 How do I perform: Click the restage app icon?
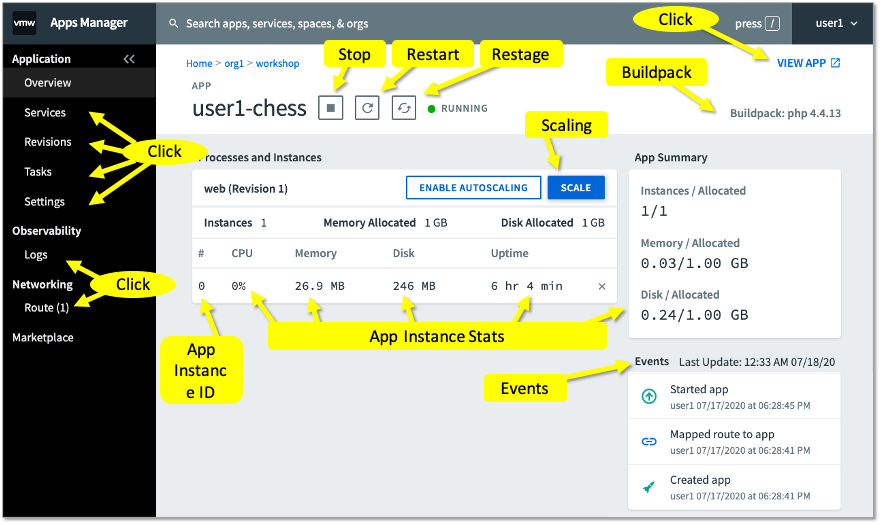click(x=404, y=108)
